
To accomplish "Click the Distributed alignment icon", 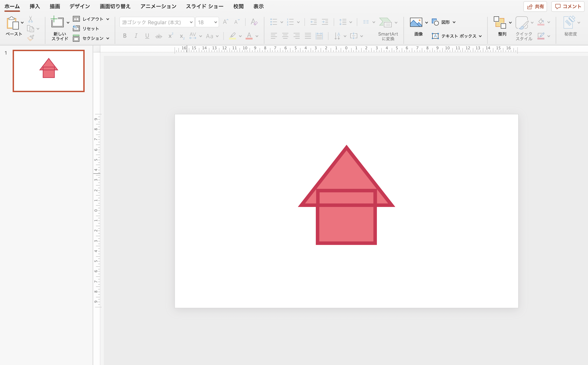I will tap(319, 36).
